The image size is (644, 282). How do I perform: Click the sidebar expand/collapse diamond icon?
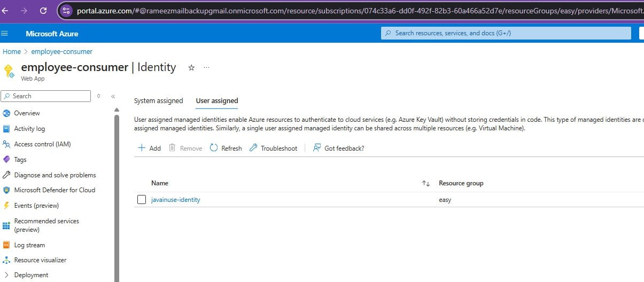click(98, 96)
